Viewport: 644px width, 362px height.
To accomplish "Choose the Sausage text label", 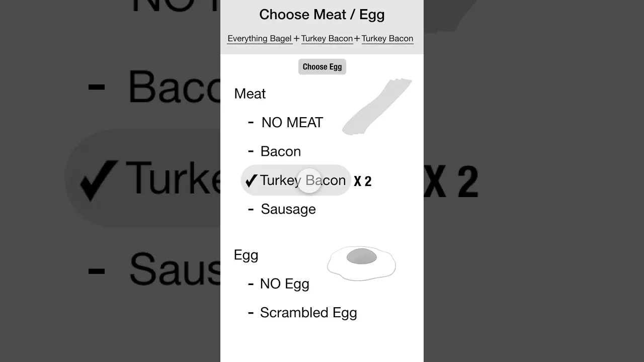I will coord(288,209).
